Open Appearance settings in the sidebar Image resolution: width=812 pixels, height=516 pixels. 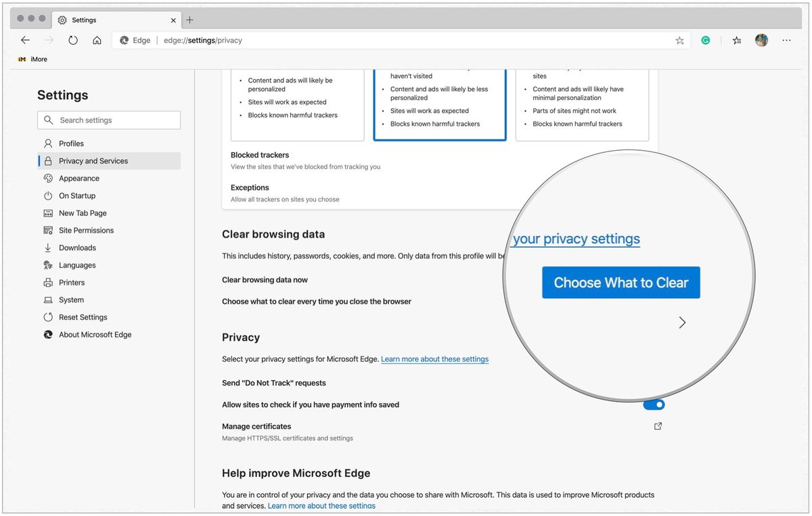point(78,178)
